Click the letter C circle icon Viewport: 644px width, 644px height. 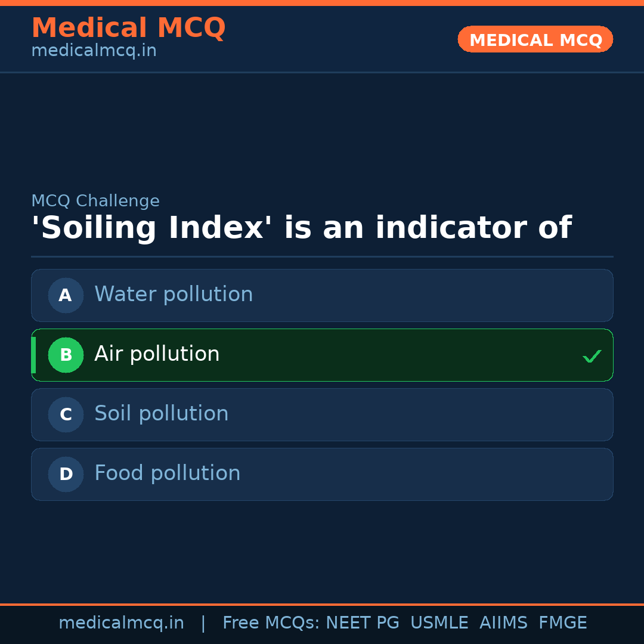pyautogui.click(x=66, y=414)
